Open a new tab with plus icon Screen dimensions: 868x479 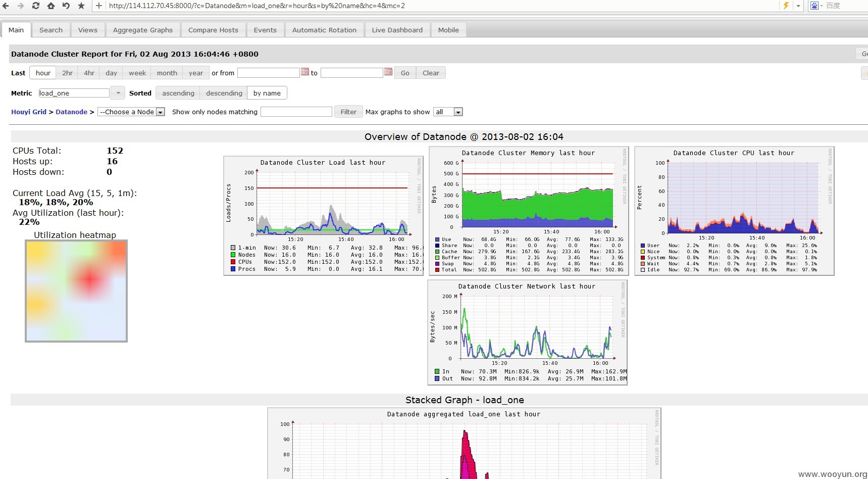pyautogui.click(x=99, y=6)
